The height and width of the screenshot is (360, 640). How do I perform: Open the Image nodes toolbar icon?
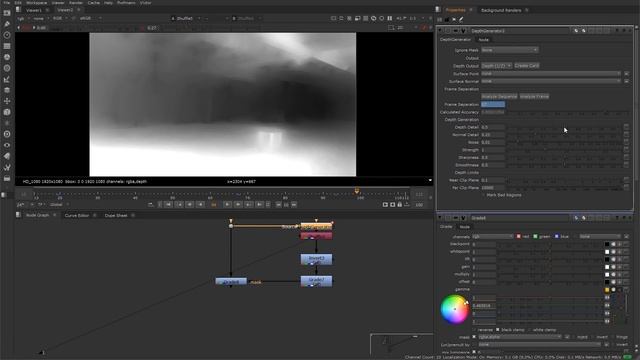click(7, 13)
